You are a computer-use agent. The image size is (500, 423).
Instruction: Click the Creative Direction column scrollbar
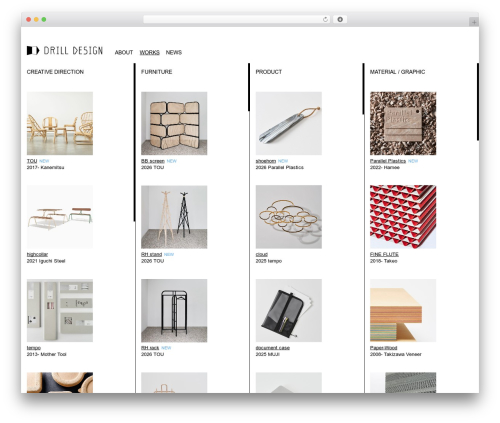point(135,142)
